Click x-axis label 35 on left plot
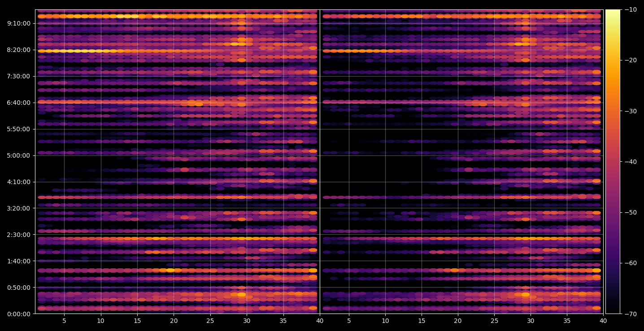The image size is (644, 331). (283, 321)
